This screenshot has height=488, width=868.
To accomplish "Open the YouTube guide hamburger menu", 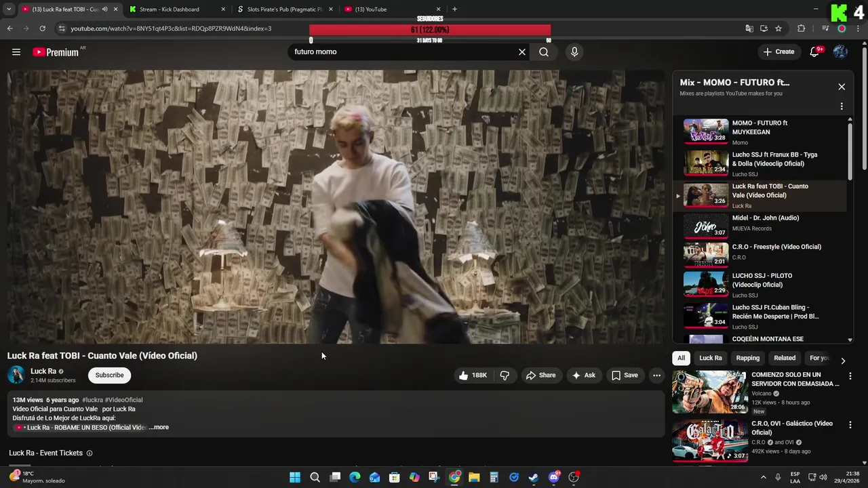I will [x=16, y=52].
